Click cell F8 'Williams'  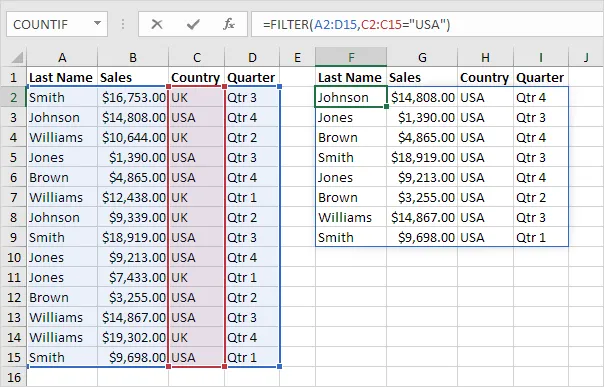click(x=351, y=217)
